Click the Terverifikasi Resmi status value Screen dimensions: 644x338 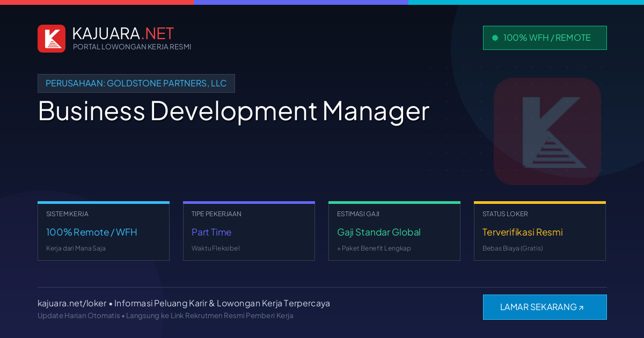coord(523,232)
